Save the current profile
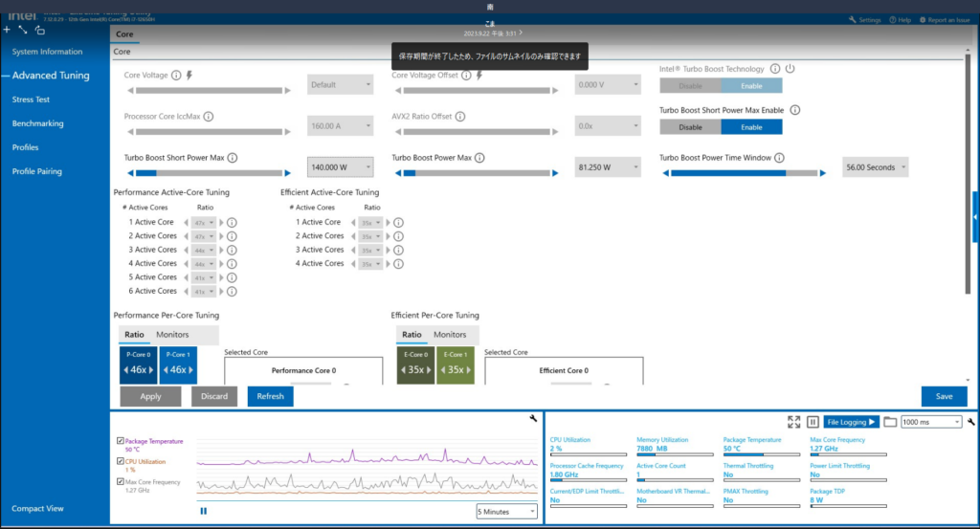Viewport: 980px width, 529px height. [945, 396]
